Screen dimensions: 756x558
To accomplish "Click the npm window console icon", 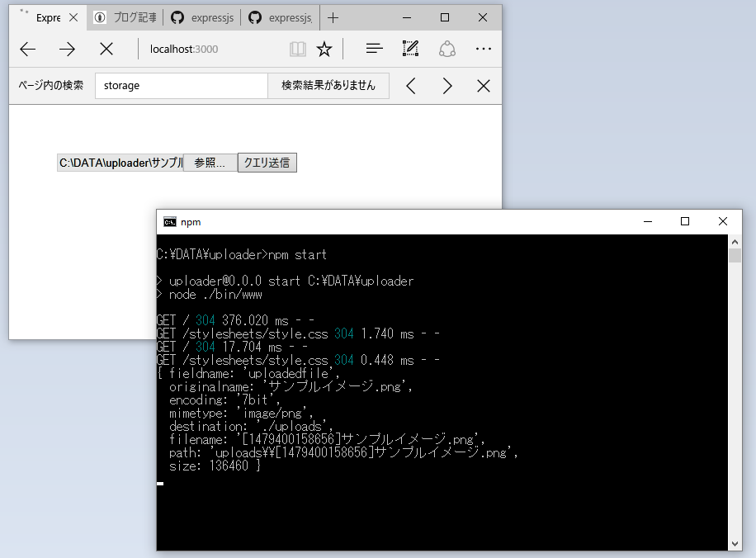I will [170, 222].
